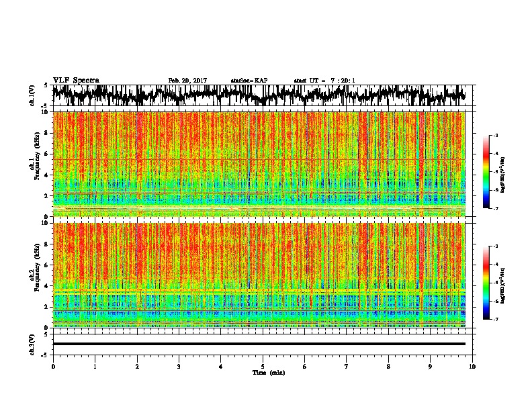This screenshot has height=411, width=532.
Task: Click time axis tick label "2"
Action: click(137, 366)
